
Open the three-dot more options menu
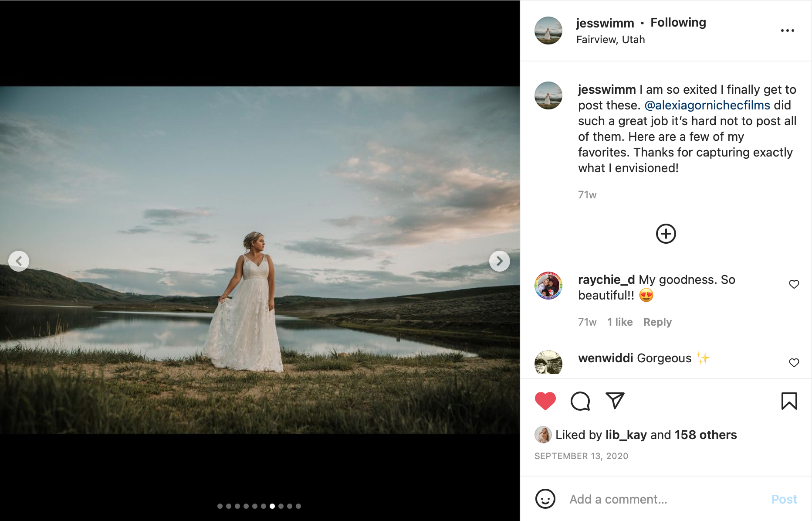(787, 31)
